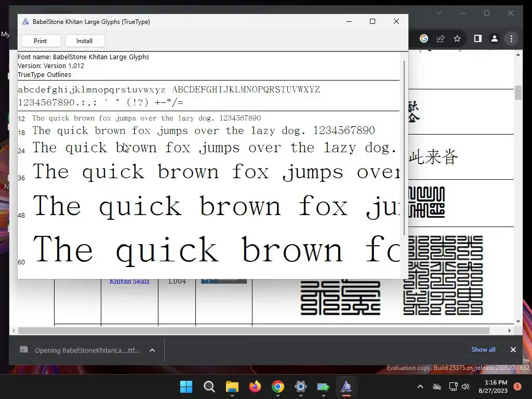Click the font viewer title bar icon
The image size is (532, 399).
tap(25, 22)
